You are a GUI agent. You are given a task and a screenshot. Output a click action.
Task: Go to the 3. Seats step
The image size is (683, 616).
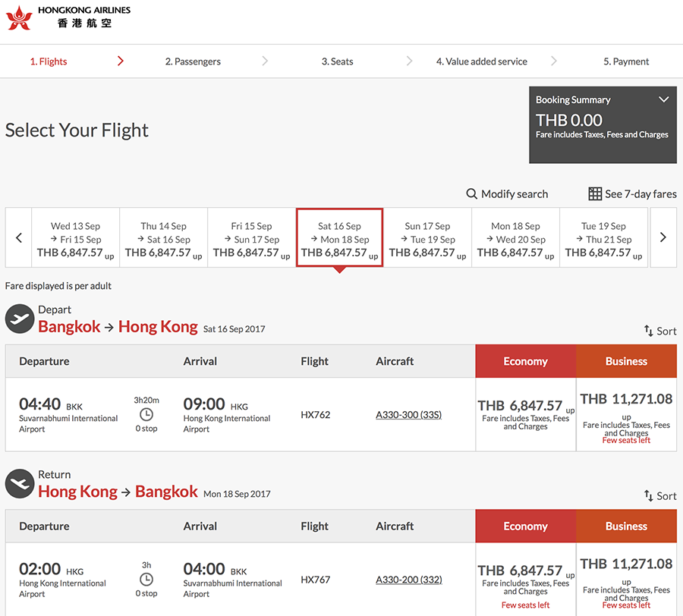(338, 61)
